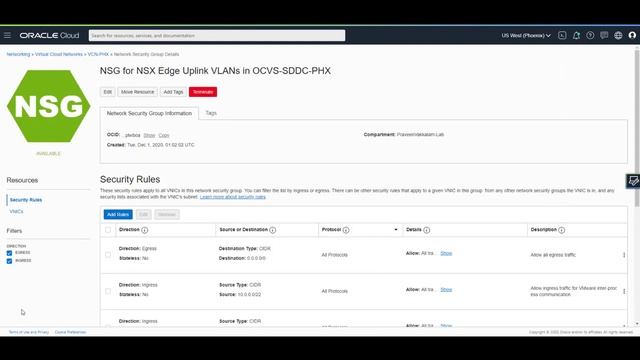Click the Add Tags button
The height and width of the screenshot is (360, 640).
click(x=173, y=92)
